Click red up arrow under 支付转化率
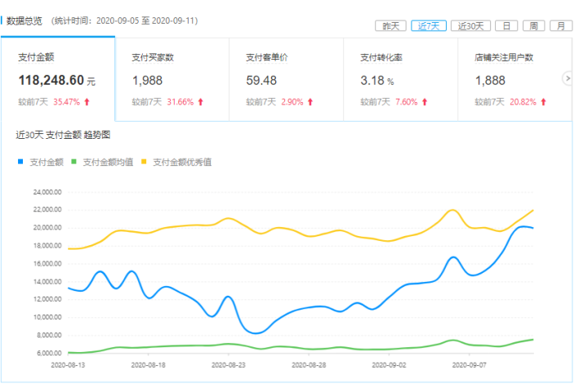Viewport: 588px width, 384px height. click(425, 102)
